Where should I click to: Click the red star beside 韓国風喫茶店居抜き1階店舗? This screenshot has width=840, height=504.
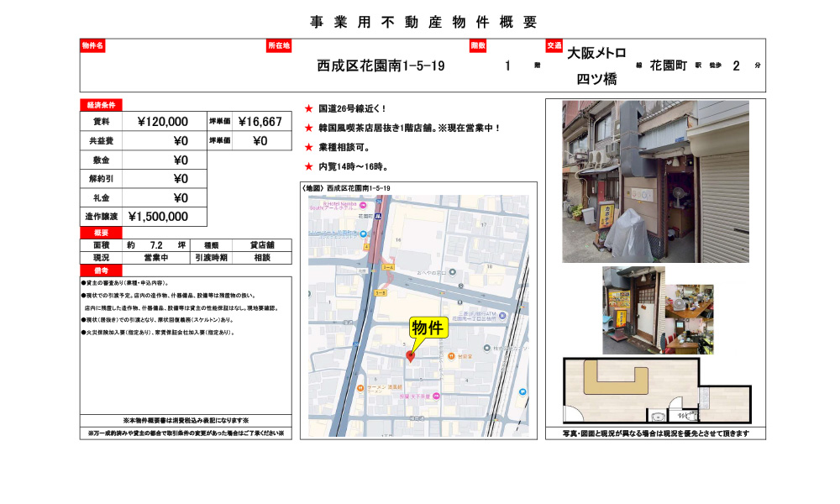pyautogui.click(x=308, y=128)
